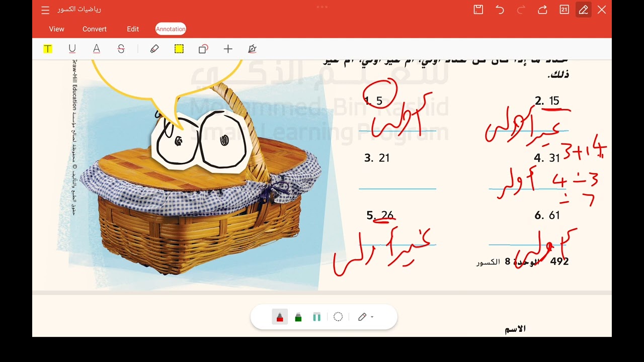The width and height of the screenshot is (644, 362).
Task: Pick the teal highlighter pen
Action: coord(316,317)
